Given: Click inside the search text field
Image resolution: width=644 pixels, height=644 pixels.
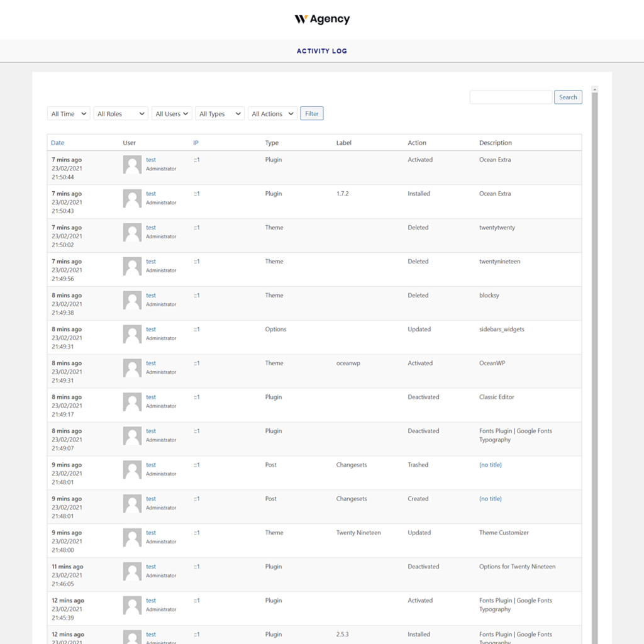Looking at the screenshot, I should tap(511, 97).
